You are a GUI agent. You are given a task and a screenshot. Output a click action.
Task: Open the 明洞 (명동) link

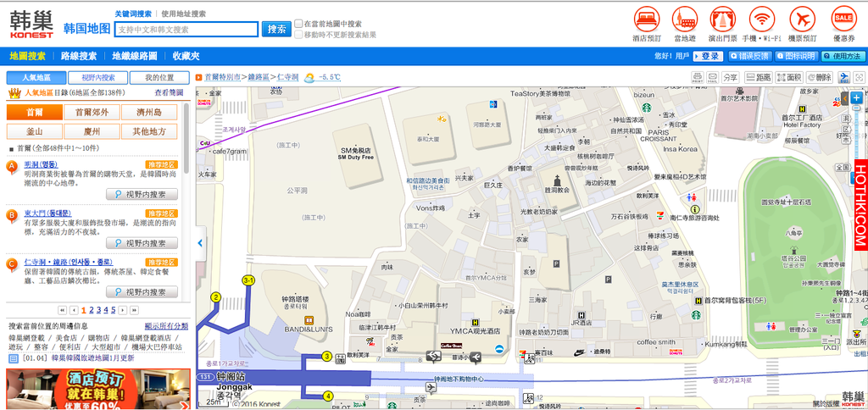[41, 164]
